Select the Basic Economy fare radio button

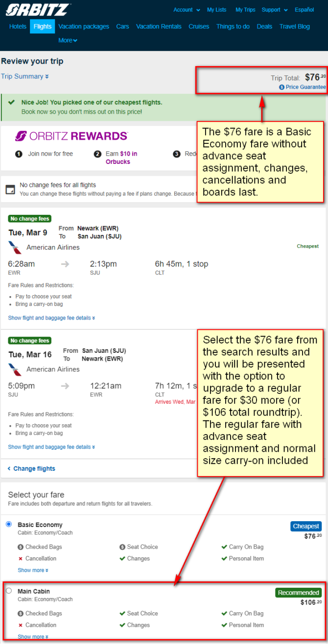(9, 524)
